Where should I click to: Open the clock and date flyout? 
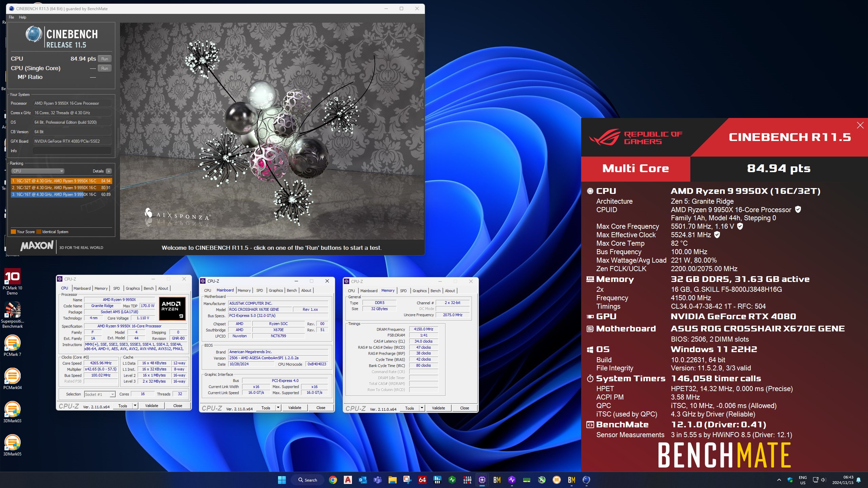(x=843, y=480)
